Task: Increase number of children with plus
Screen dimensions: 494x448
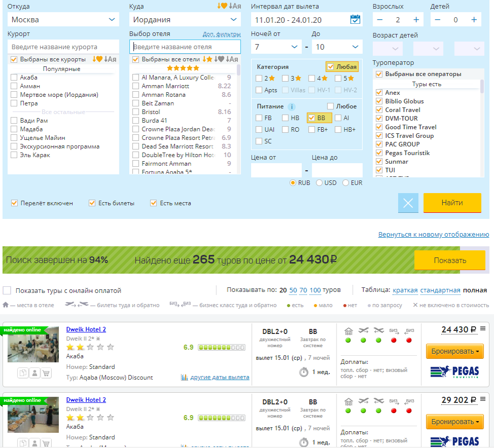Action: (474, 20)
